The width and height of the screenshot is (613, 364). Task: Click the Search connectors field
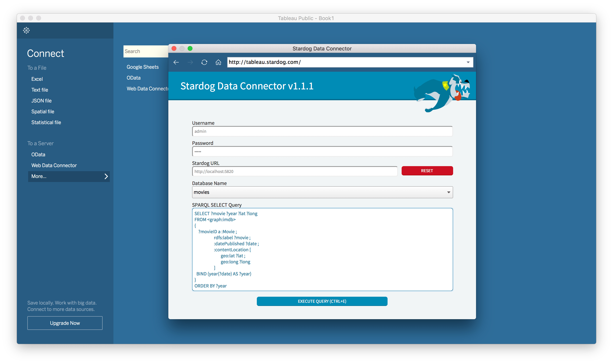pyautogui.click(x=146, y=51)
